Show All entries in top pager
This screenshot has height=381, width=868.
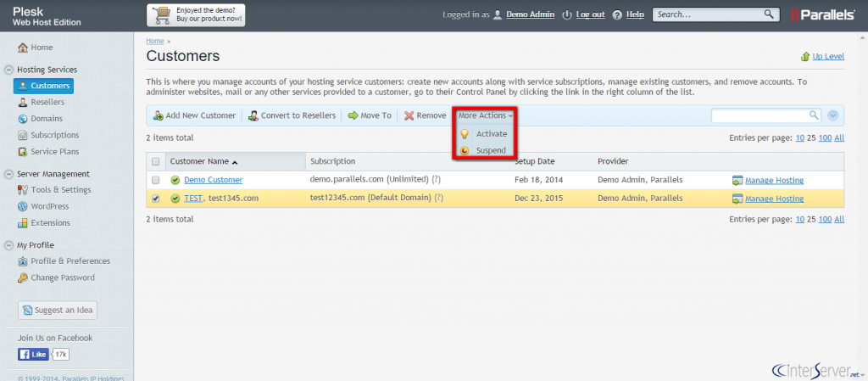[839, 138]
